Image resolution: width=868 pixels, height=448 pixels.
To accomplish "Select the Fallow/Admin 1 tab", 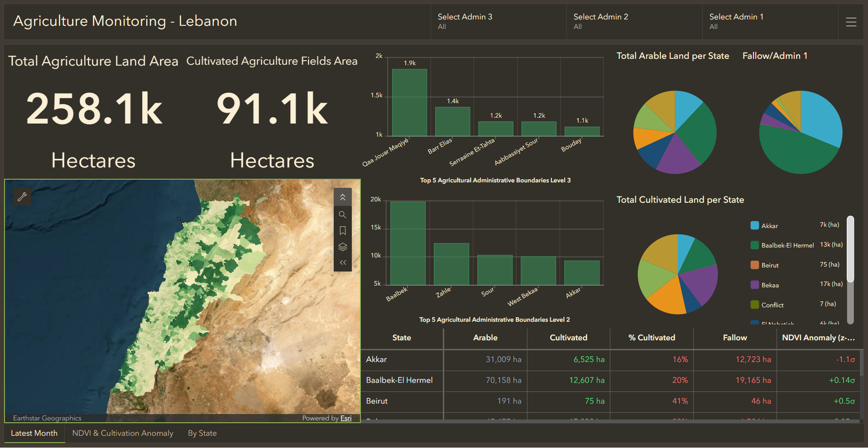I will [775, 56].
